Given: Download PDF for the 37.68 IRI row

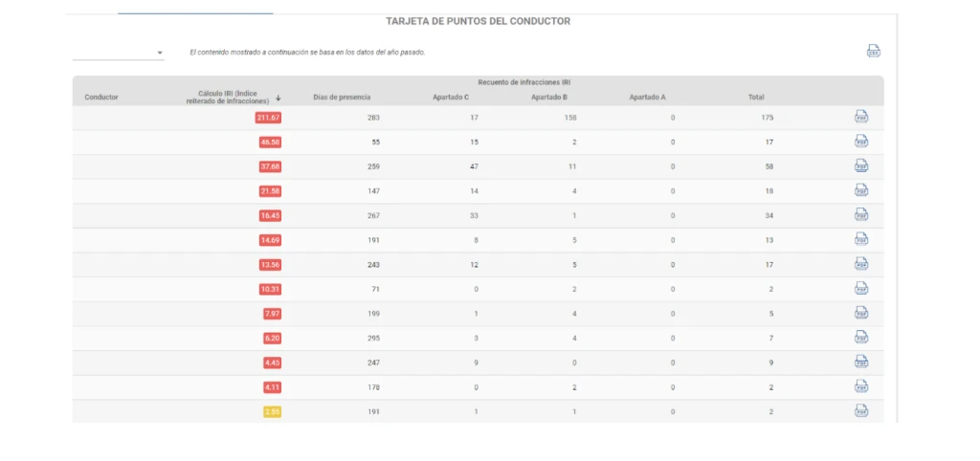Looking at the screenshot, I should (x=861, y=165).
